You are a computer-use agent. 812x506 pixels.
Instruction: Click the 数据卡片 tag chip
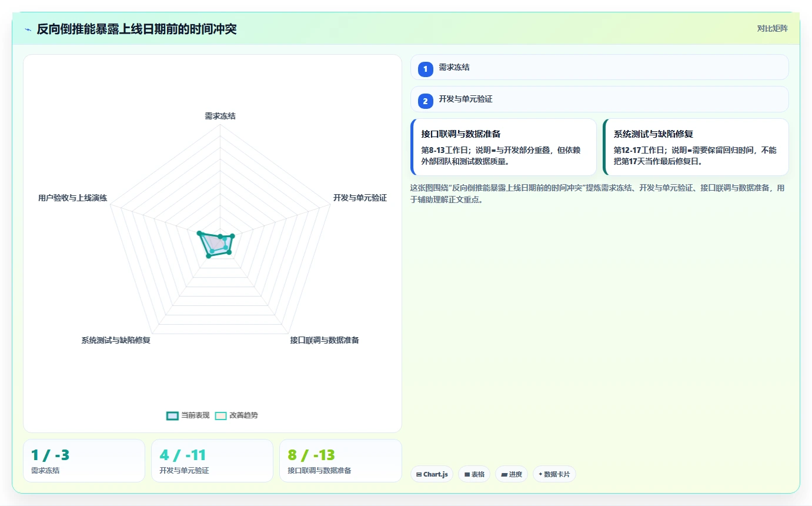(554, 474)
